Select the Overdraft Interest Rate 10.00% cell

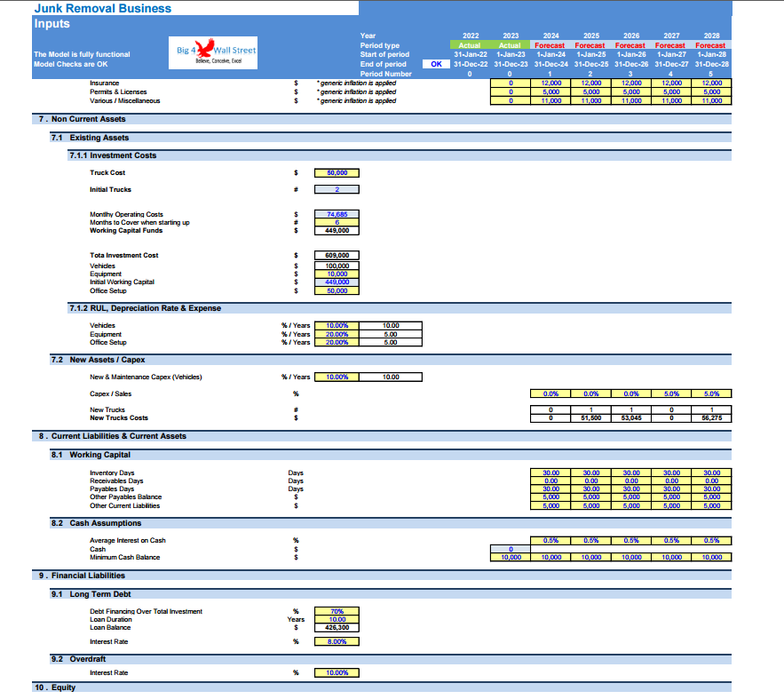pos(337,673)
